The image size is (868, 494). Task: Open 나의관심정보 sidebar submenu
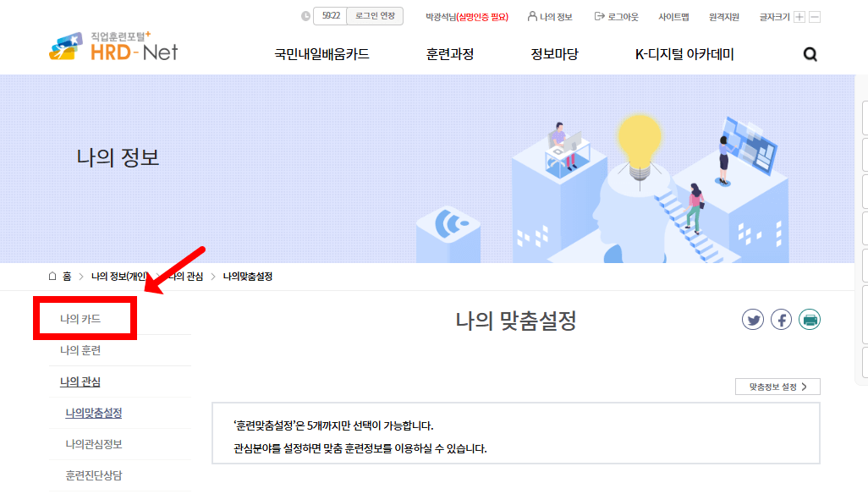tap(94, 444)
